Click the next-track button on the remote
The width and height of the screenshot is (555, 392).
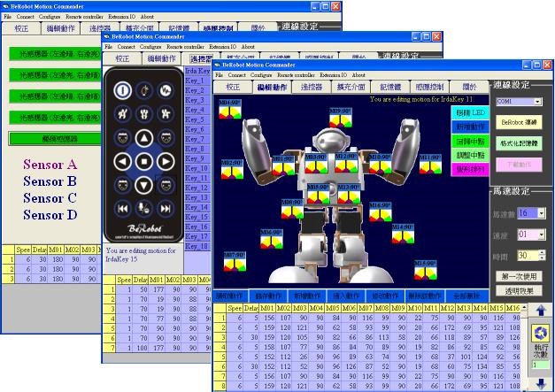click(x=166, y=208)
